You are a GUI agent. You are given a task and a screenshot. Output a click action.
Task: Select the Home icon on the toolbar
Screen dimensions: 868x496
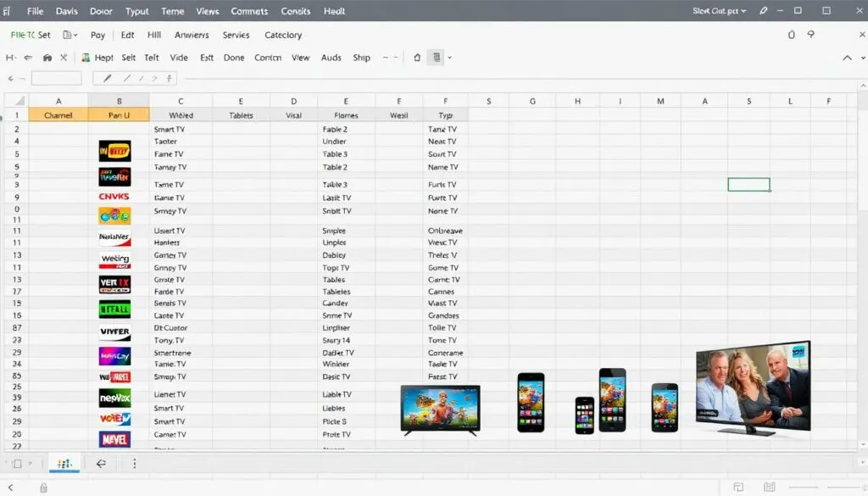coord(47,58)
